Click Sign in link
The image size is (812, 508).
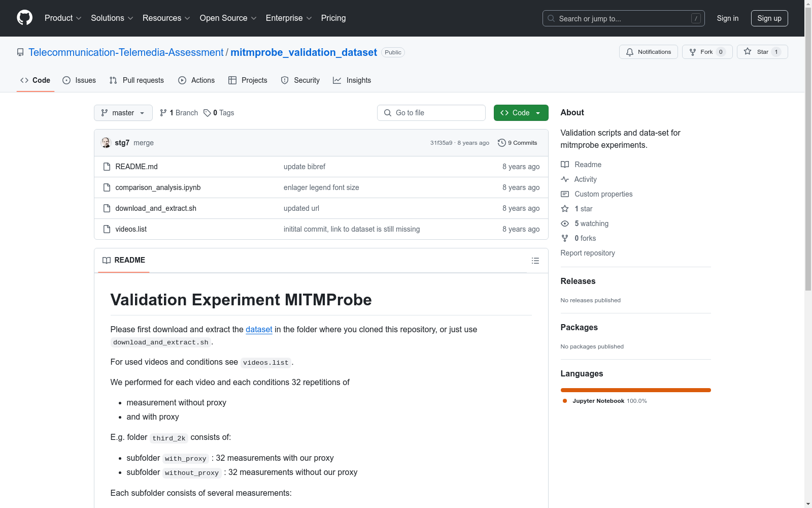click(728, 18)
